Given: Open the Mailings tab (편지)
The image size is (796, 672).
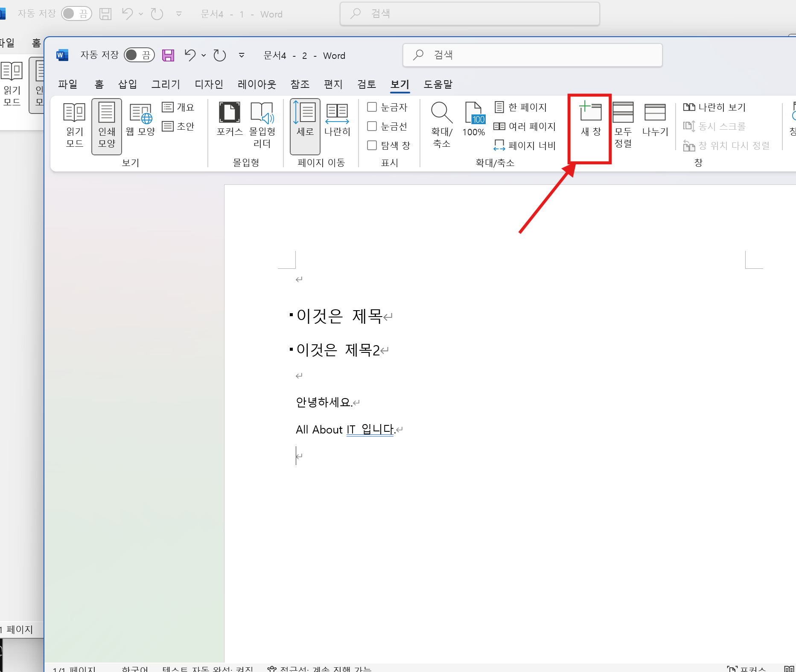Looking at the screenshot, I should pyautogui.click(x=333, y=84).
